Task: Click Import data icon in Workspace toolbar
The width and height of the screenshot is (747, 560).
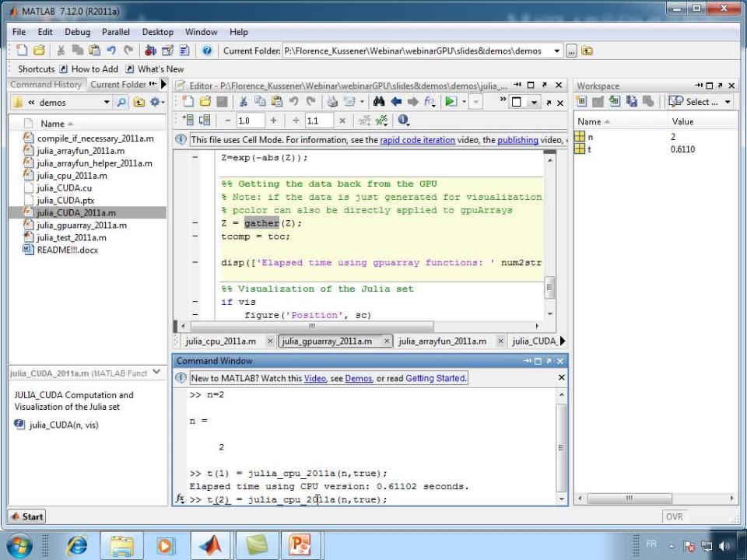Action: click(615, 101)
